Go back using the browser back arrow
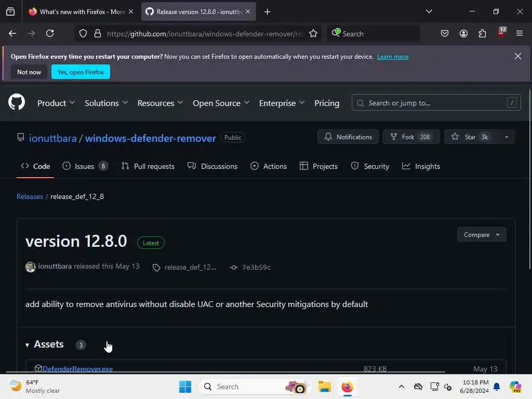This screenshot has height=399, width=532. click(12, 33)
